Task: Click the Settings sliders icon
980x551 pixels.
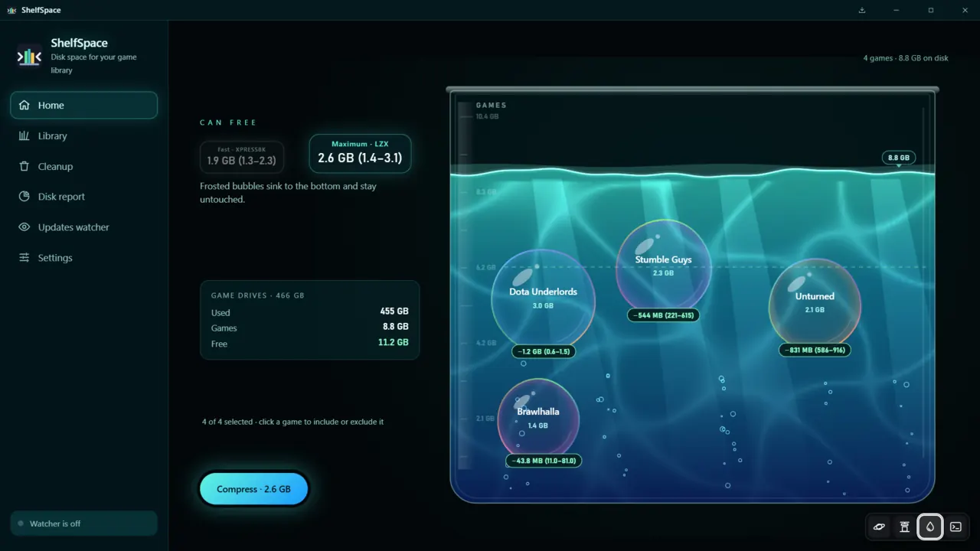Action: coord(24,258)
